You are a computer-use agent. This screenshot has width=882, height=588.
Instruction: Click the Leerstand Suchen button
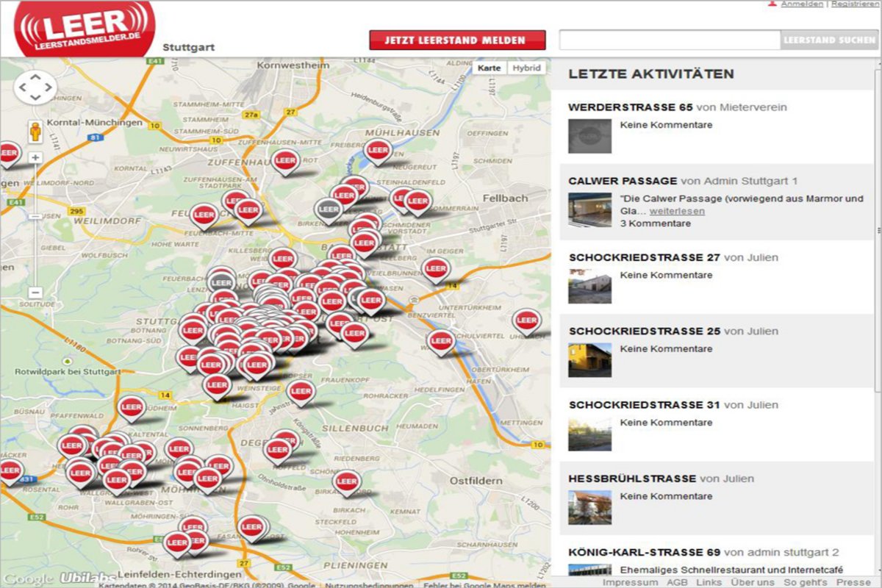[x=829, y=40]
